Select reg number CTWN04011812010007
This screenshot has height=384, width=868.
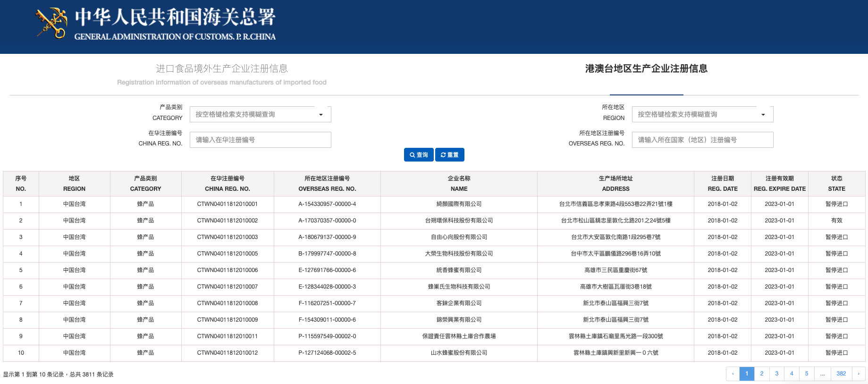click(x=228, y=287)
